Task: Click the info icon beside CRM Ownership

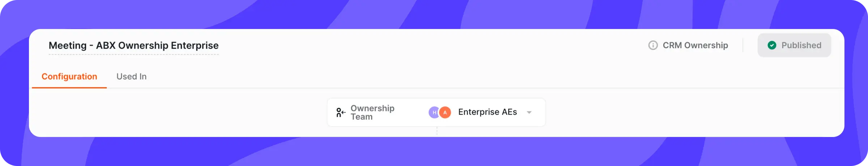Action: click(x=653, y=45)
